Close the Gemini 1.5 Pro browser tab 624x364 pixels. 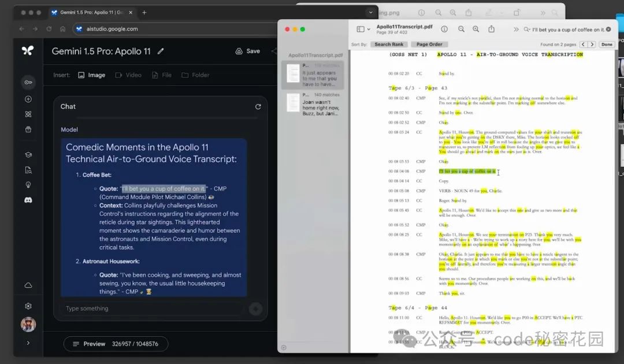click(131, 12)
